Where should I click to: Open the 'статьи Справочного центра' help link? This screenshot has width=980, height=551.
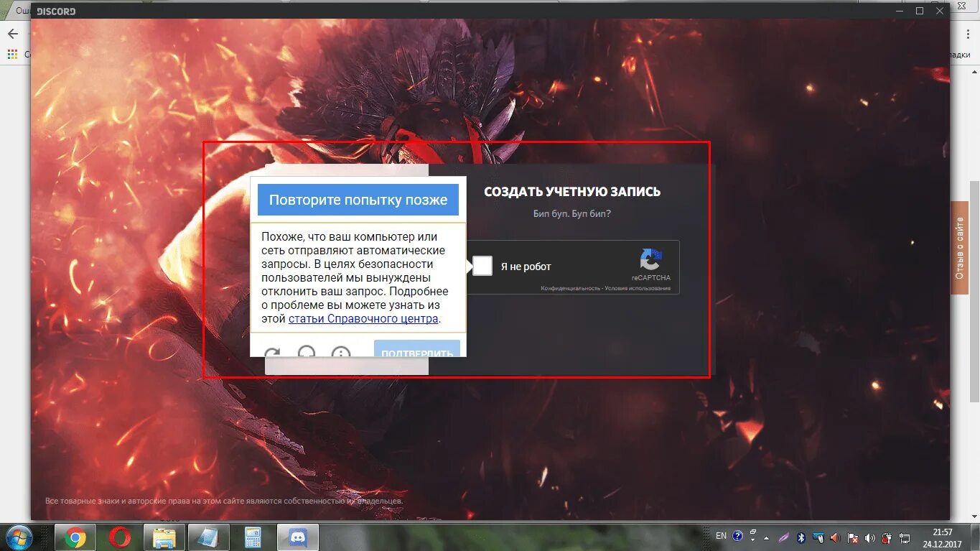pos(363,319)
